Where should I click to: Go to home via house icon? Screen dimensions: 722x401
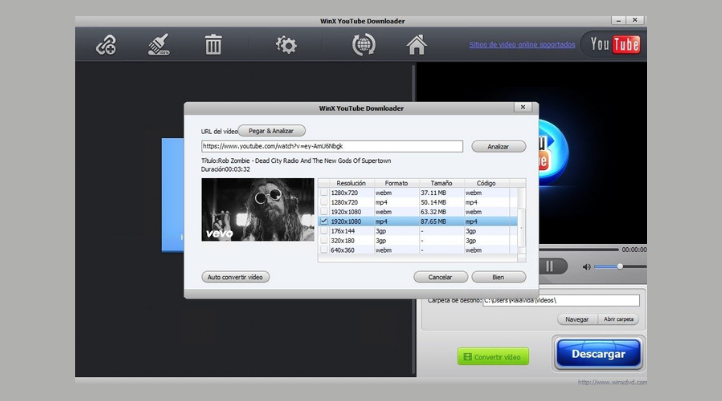(x=416, y=45)
